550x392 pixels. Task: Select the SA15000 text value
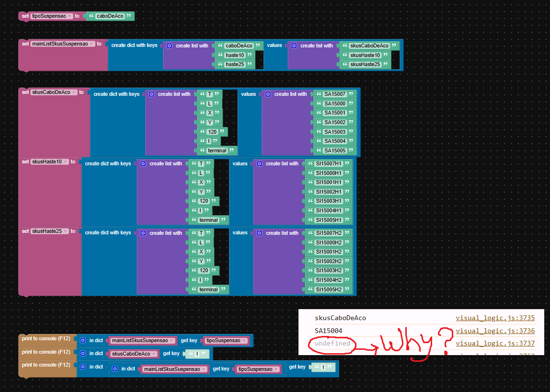[335, 104]
